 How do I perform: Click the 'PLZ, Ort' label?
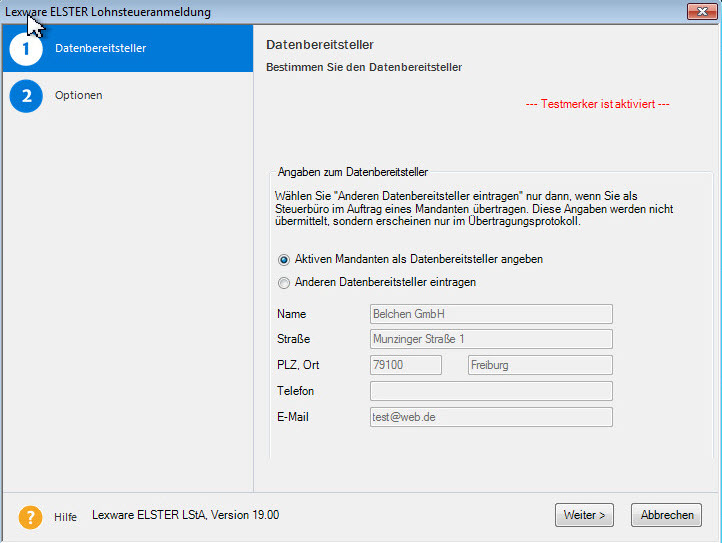point(298,365)
